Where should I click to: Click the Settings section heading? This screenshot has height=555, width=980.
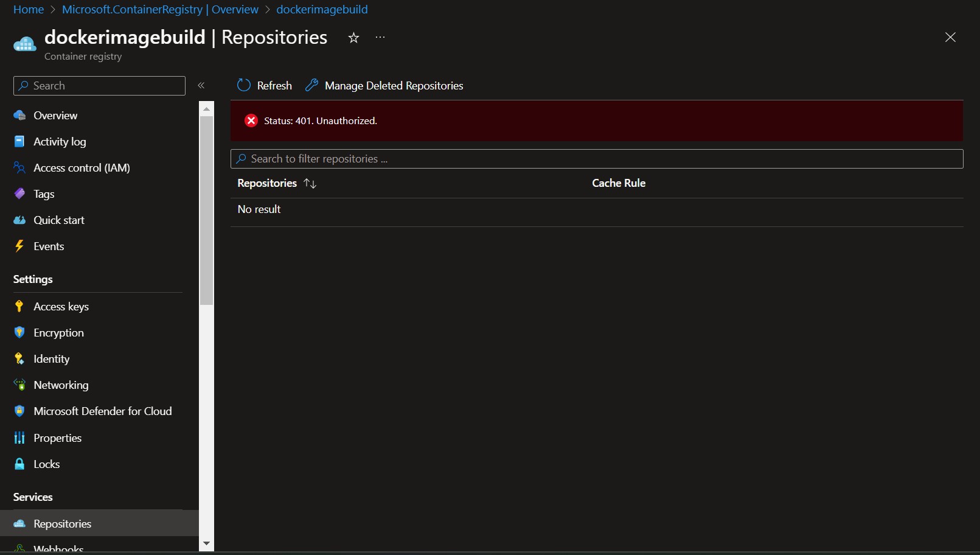33,279
